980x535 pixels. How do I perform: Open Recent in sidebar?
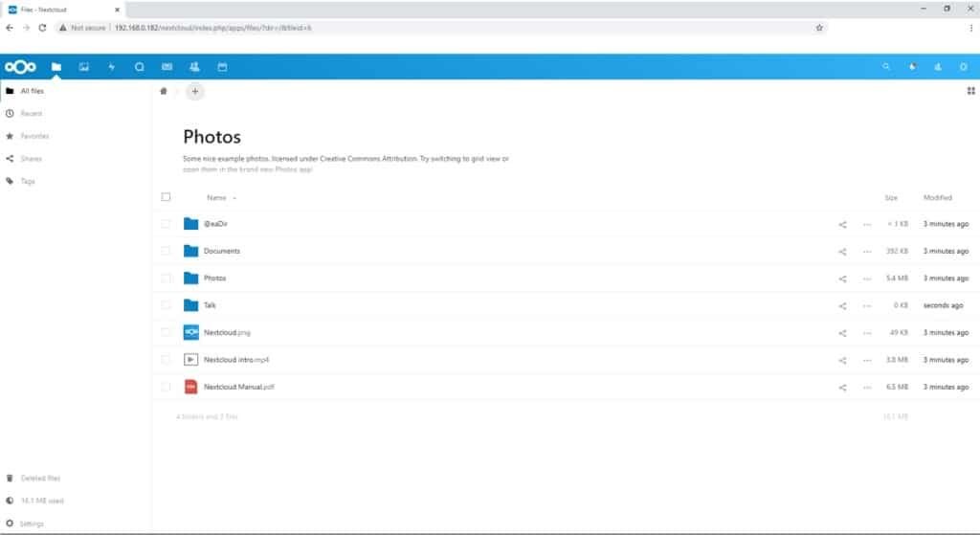(32, 113)
